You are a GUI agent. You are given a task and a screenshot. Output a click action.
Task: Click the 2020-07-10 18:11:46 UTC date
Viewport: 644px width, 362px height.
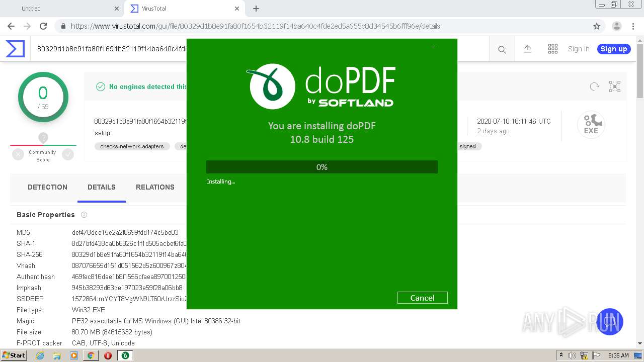click(514, 121)
